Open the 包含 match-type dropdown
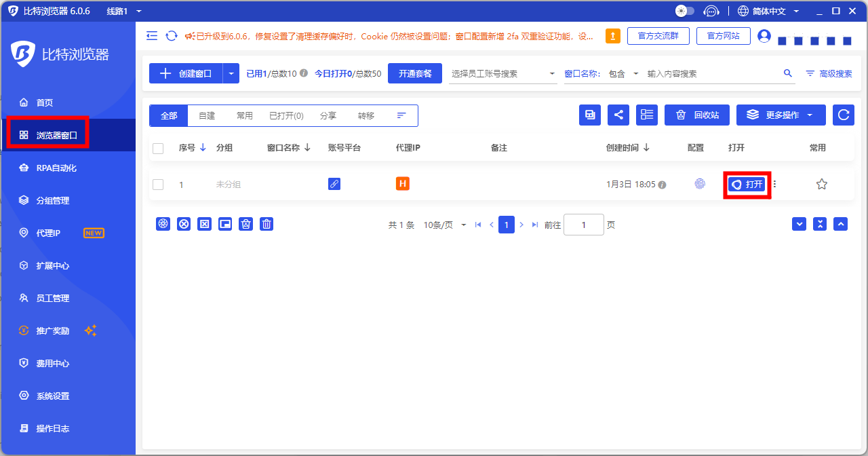The height and width of the screenshot is (456, 868). pos(624,73)
